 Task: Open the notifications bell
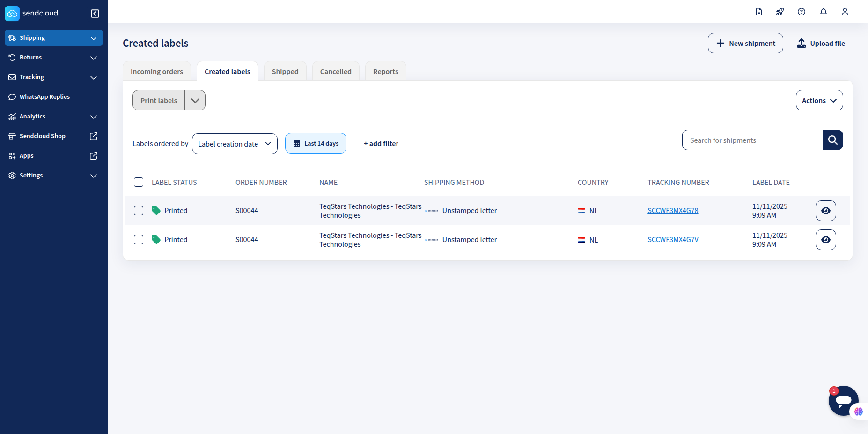[x=824, y=12]
